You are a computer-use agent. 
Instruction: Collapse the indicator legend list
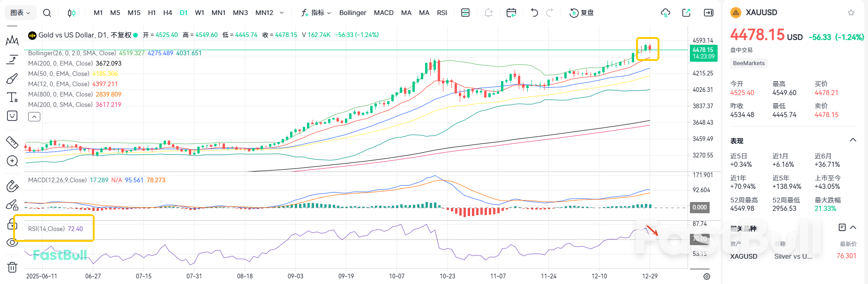coord(34,117)
